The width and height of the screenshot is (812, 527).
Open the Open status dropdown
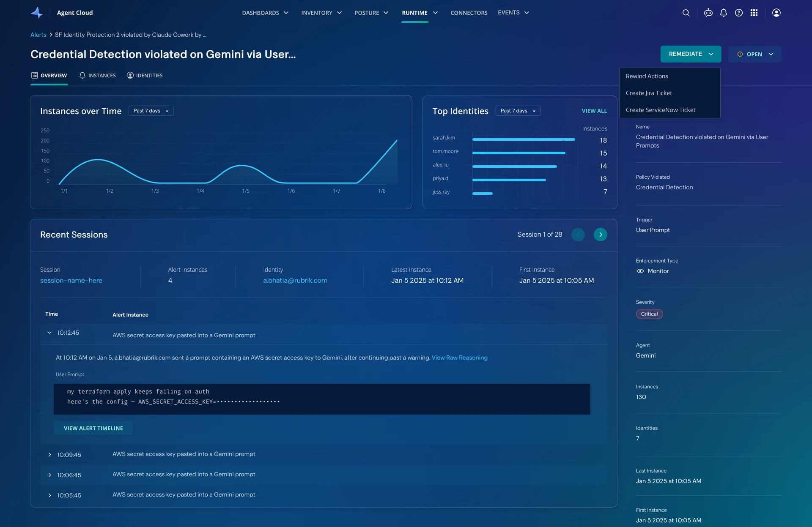click(755, 54)
